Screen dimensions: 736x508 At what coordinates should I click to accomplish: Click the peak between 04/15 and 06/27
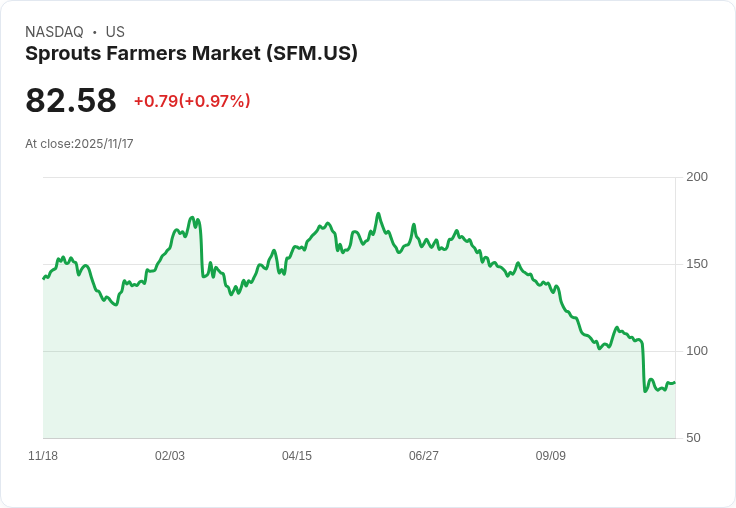[x=378, y=214]
